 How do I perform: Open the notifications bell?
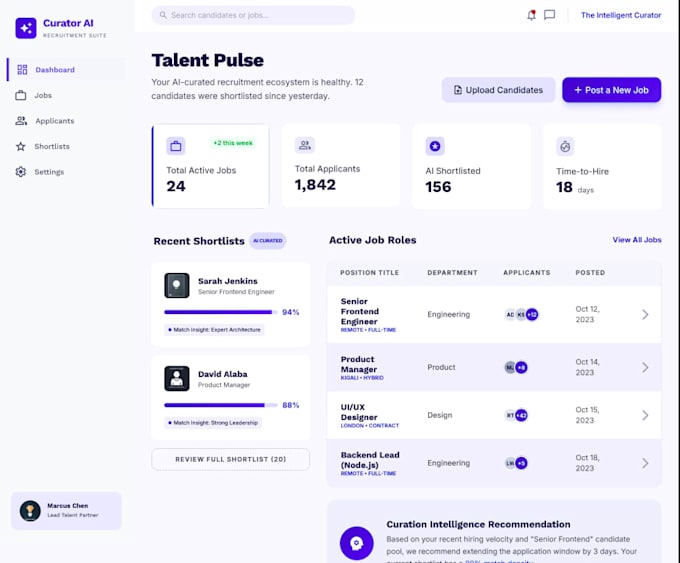[x=531, y=15]
